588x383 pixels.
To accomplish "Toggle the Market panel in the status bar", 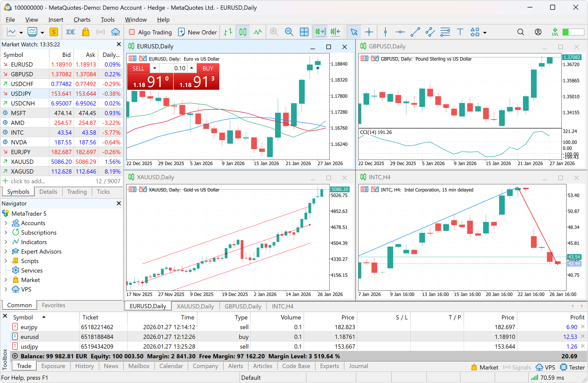I will (x=484, y=367).
